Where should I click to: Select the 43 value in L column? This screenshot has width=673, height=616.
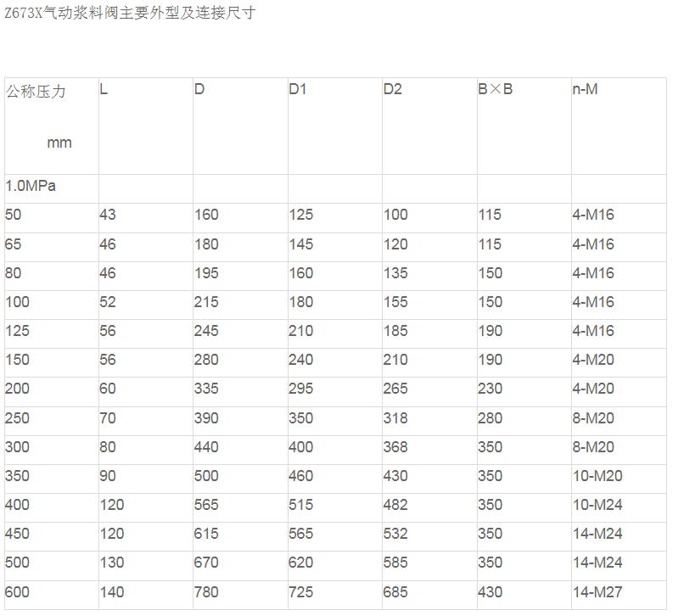[108, 216]
